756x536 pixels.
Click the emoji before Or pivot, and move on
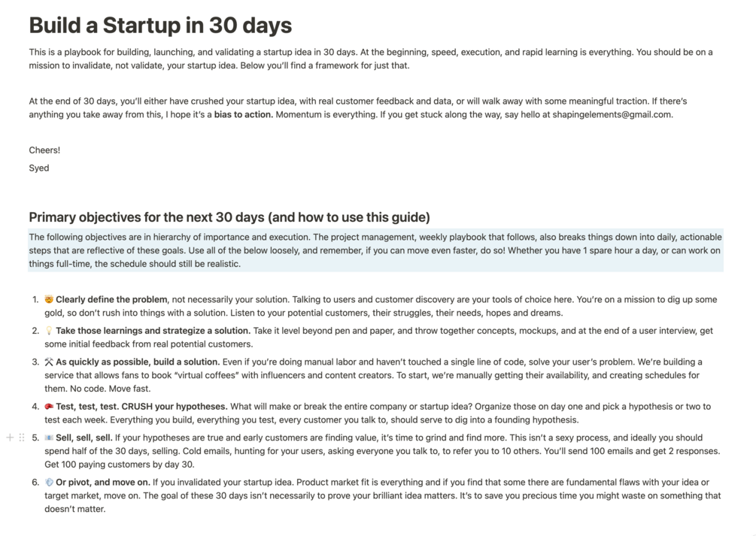[x=49, y=483]
